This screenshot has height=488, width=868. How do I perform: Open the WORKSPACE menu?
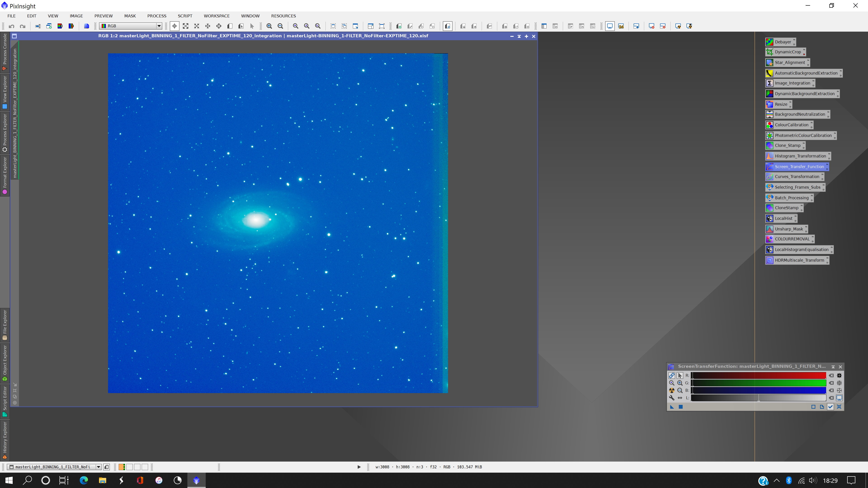217,16
